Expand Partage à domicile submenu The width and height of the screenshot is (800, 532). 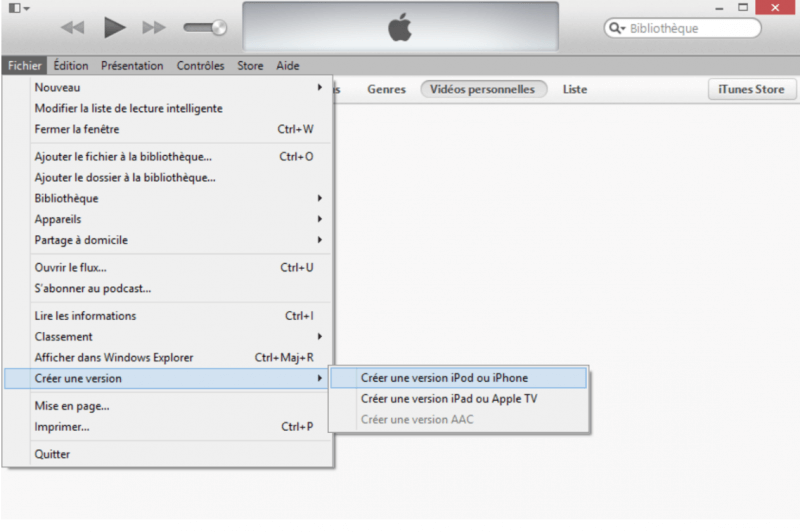tap(167, 240)
